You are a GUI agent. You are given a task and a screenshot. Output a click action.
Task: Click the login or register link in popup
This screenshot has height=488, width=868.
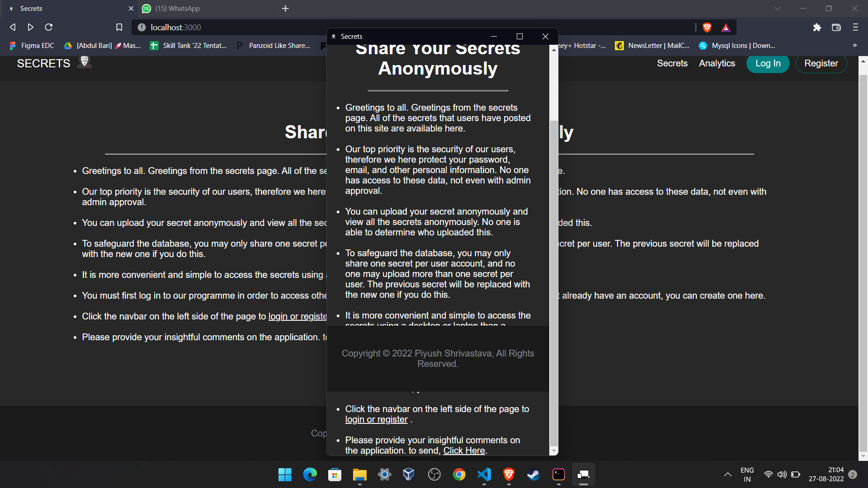[376, 419]
